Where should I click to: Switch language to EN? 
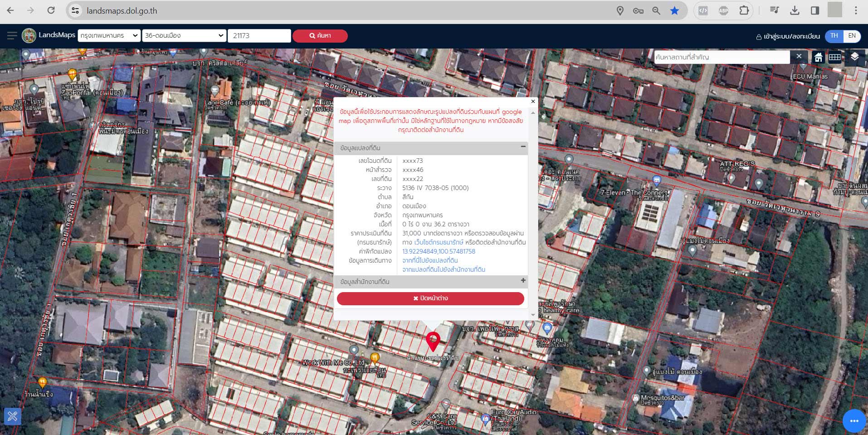pos(852,36)
